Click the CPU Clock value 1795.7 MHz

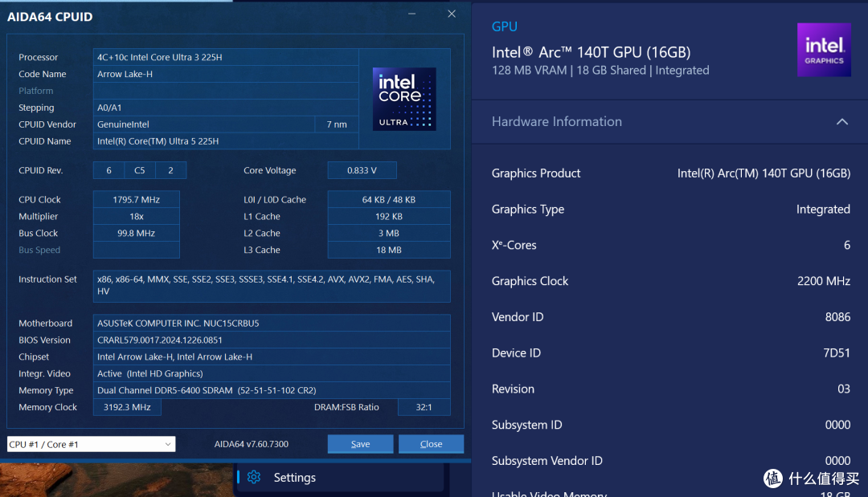pos(136,200)
